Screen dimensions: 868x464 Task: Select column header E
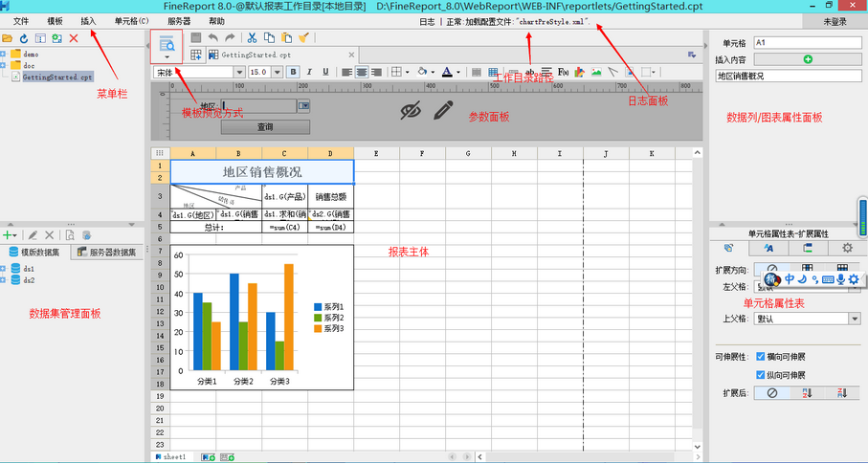pos(376,153)
